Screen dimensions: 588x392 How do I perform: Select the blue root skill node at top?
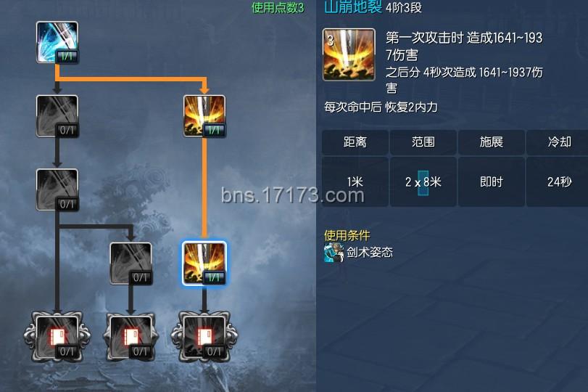coord(57,42)
